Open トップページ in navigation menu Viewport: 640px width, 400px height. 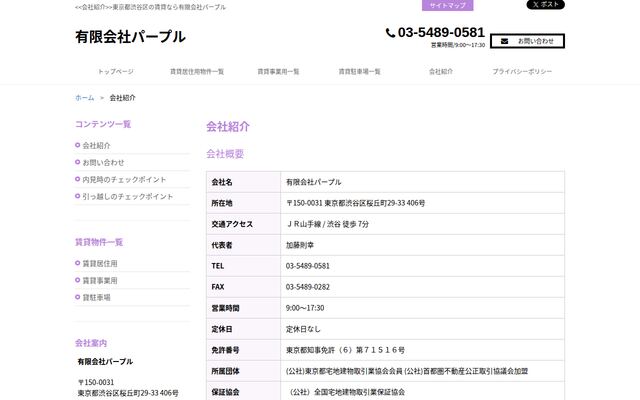(116, 71)
